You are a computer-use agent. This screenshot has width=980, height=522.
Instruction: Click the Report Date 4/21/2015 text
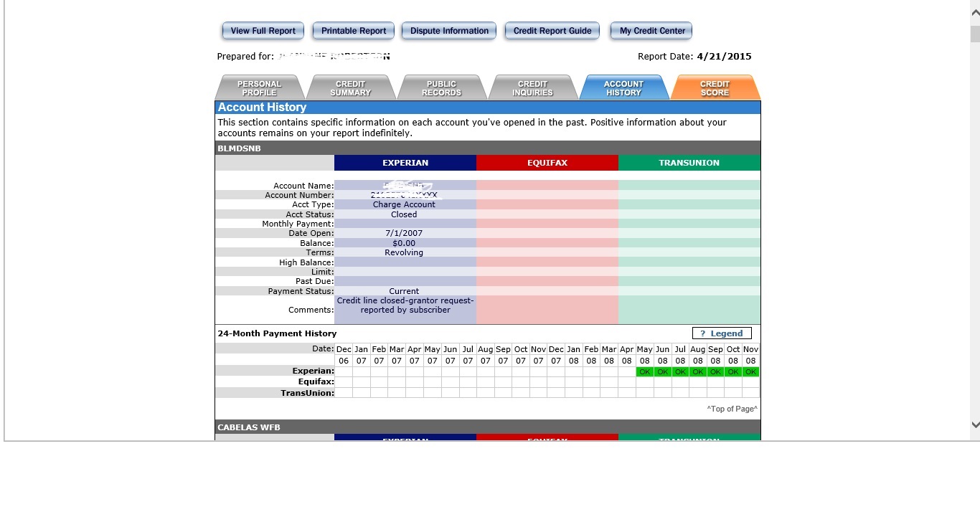point(694,57)
